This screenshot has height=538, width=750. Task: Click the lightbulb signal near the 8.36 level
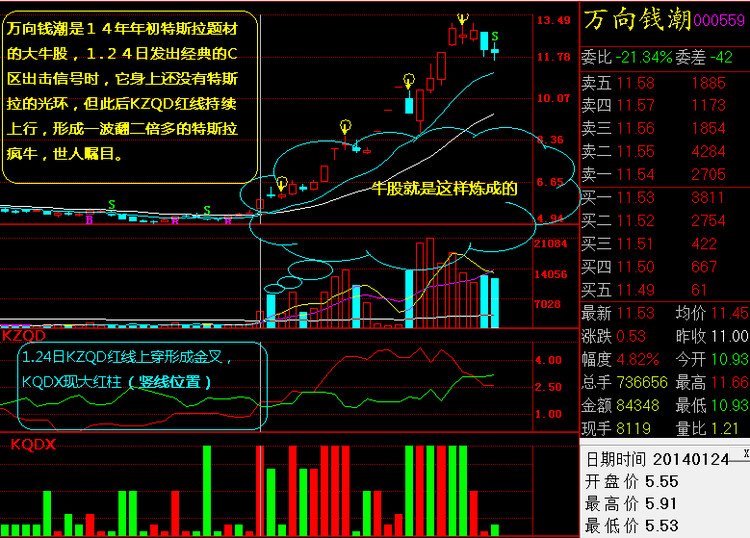345,126
